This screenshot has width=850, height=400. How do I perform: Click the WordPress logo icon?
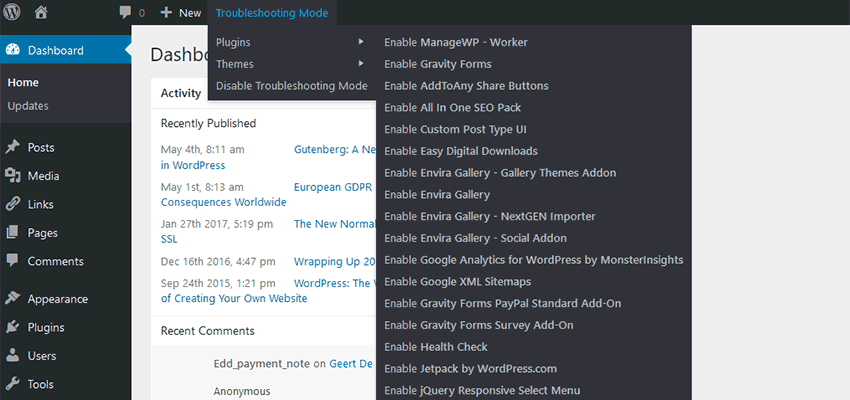[13, 13]
